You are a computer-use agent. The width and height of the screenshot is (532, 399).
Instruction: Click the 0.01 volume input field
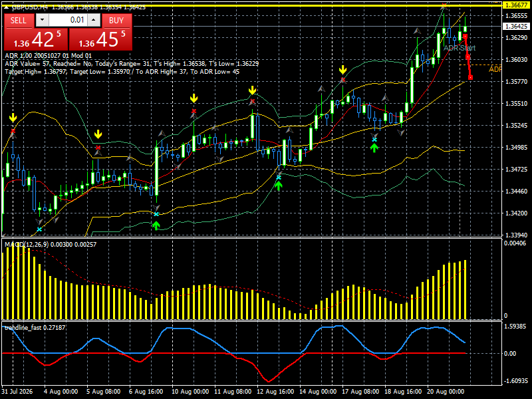click(x=68, y=20)
